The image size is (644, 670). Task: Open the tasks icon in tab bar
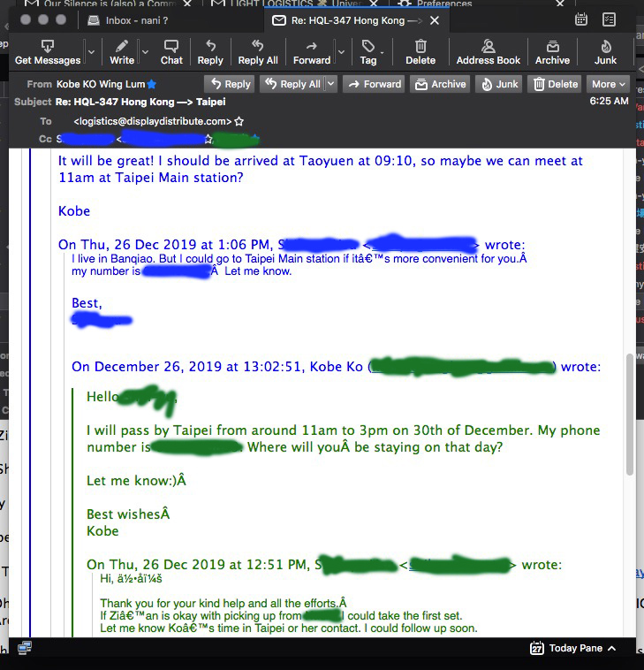tap(609, 19)
